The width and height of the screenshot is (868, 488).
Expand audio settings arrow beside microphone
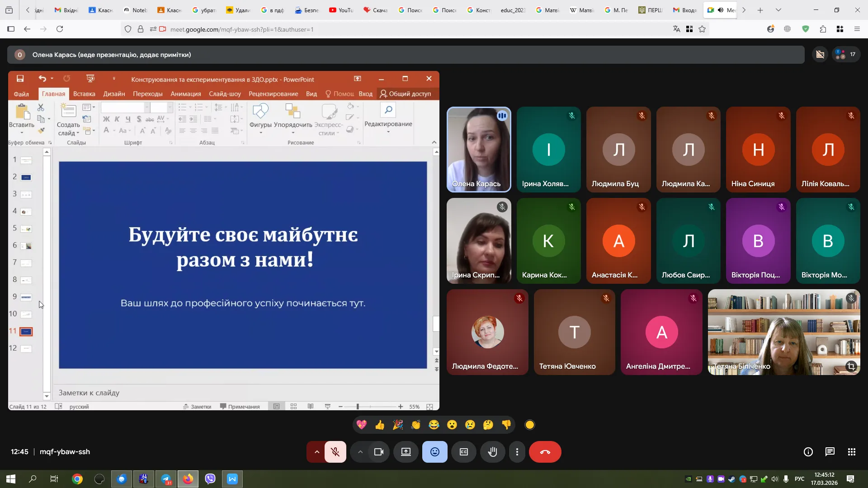316,452
